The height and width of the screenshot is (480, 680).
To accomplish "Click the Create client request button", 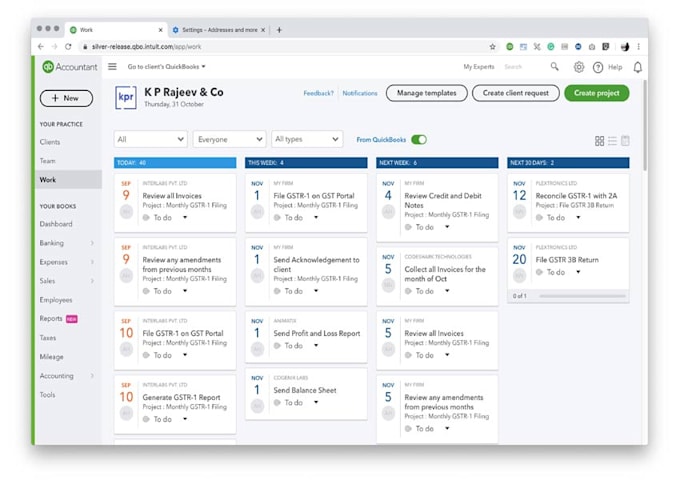I will click(x=516, y=93).
